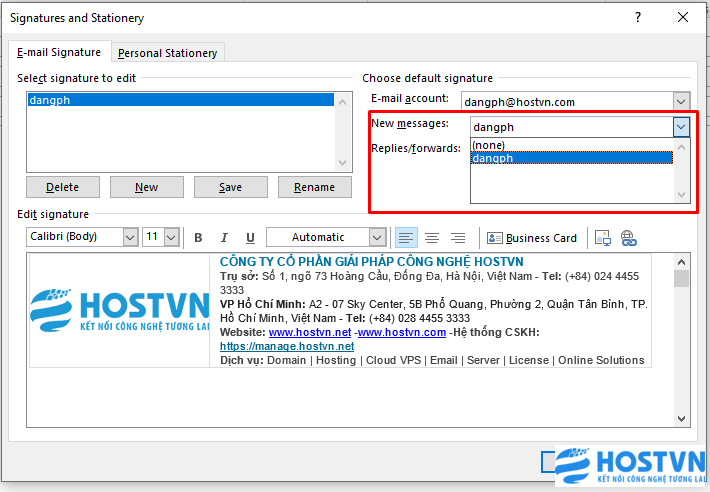Align signature text left
The image size is (710, 492).
click(x=406, y=238)
